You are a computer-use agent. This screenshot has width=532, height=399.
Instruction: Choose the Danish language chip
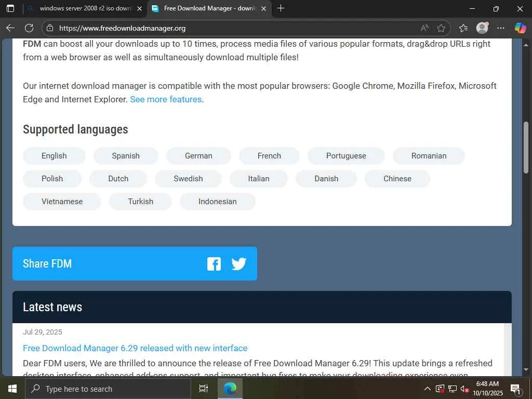click(x=326, y=179)
